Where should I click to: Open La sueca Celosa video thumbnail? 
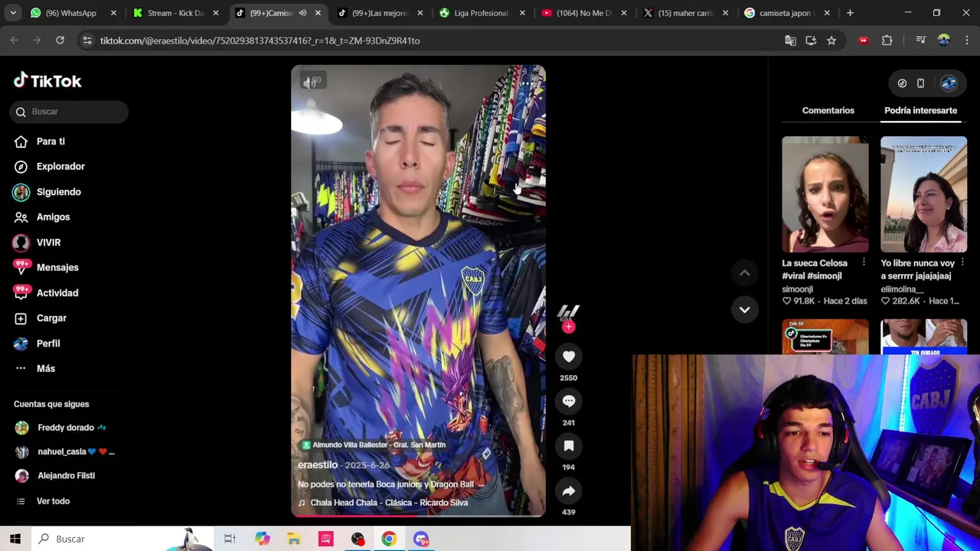(825, 194)
